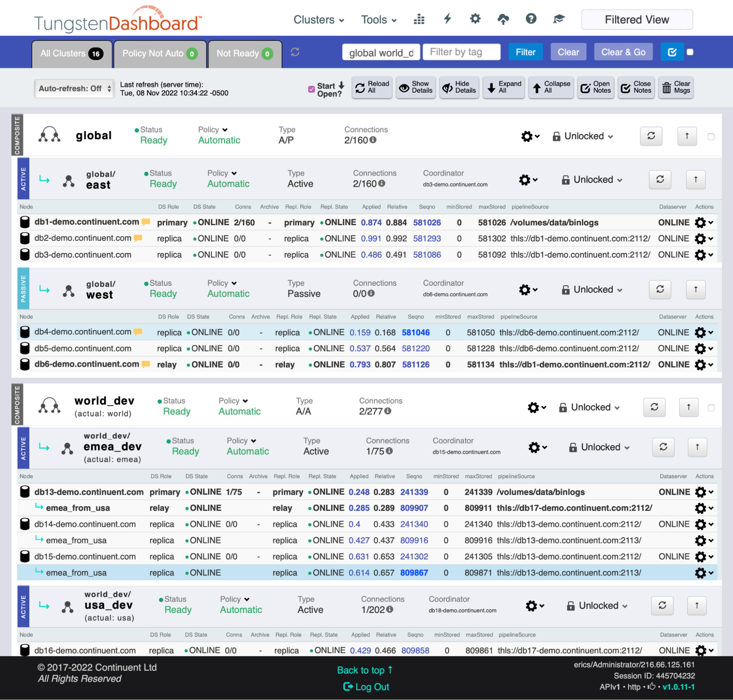Refresh the world_dev composite cluster
This screenshot has height=700, width=733.
[654, 407]
